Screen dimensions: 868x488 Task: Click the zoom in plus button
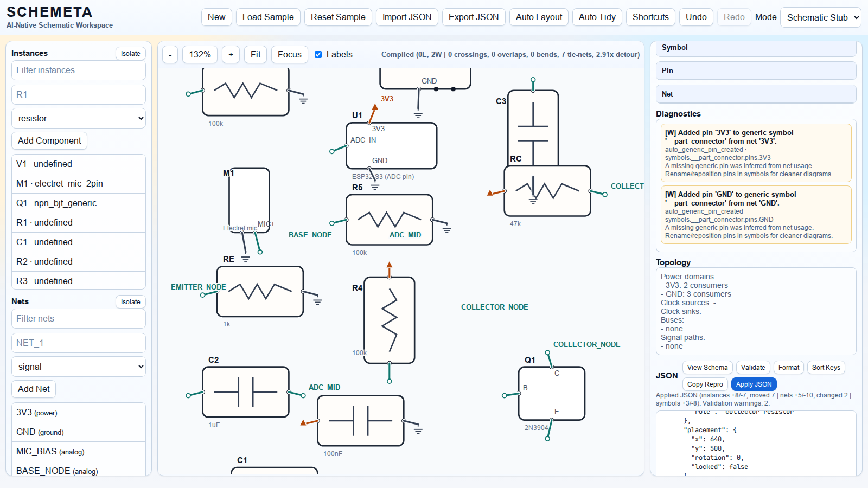[231, 54]
